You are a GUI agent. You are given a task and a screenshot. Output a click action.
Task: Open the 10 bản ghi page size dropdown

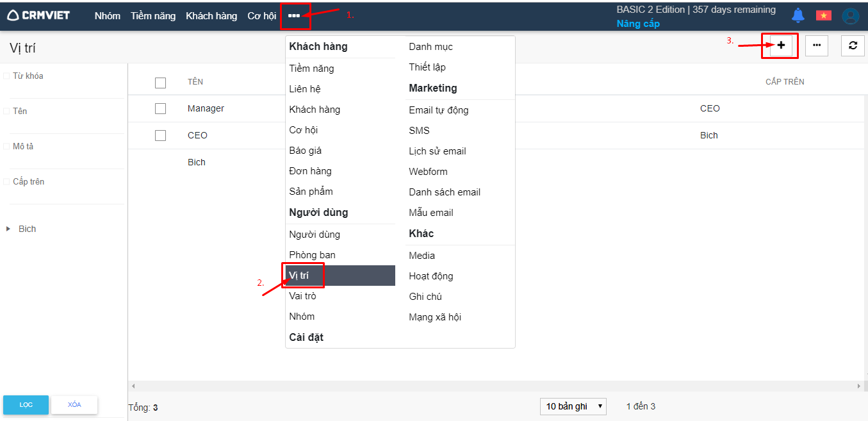coord(573,406)
